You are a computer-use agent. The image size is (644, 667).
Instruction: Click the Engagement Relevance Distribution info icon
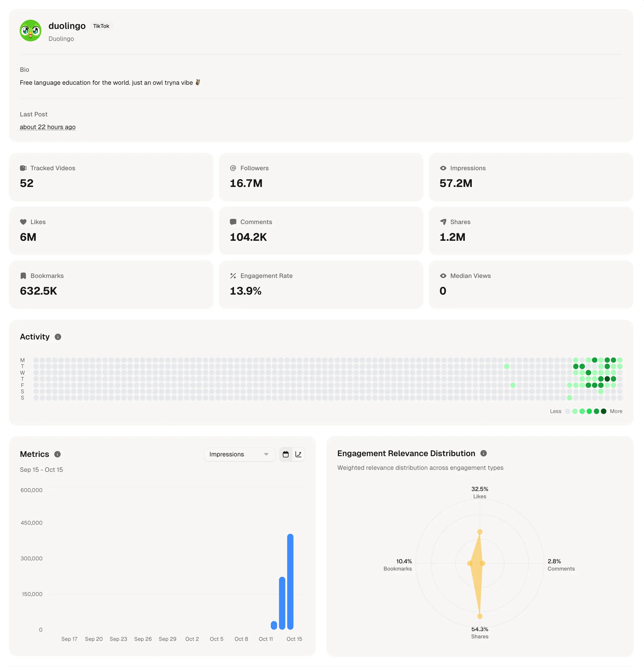tap(483, 453)
